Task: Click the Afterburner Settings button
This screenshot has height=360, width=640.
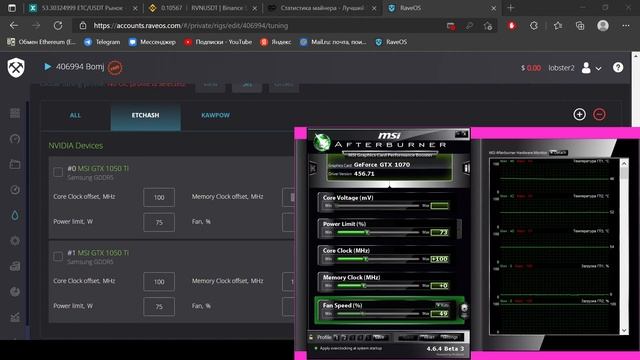Action: point(450,337)
